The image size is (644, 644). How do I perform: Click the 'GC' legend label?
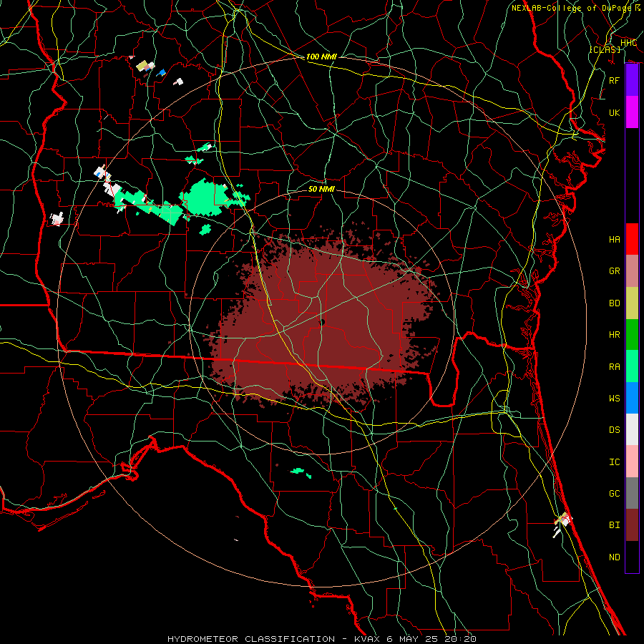pyautogui.click(x=615, y=493)
